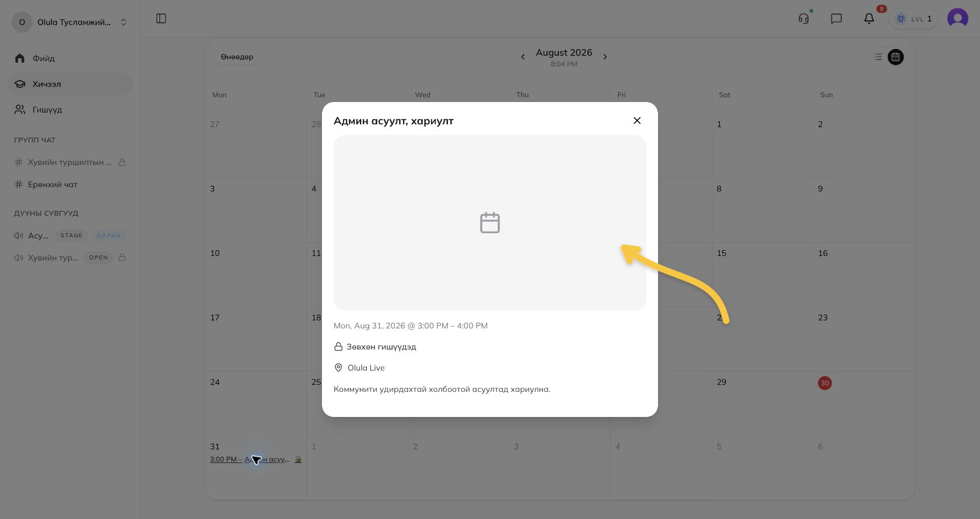The image size is (980, 519).
Task: Click the Olula Live location pin icon
Action: tap(338, 368)
